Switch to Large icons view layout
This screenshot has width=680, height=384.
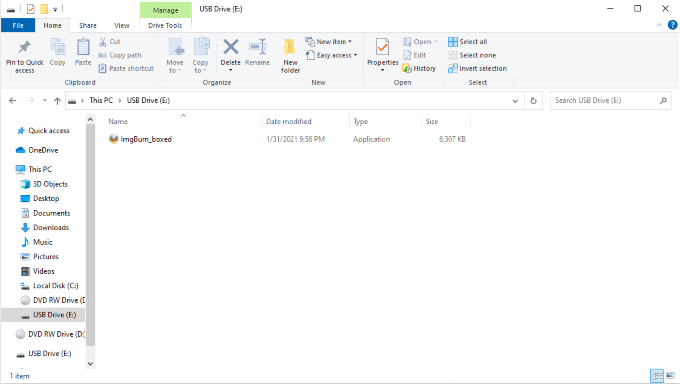[670, 375]
